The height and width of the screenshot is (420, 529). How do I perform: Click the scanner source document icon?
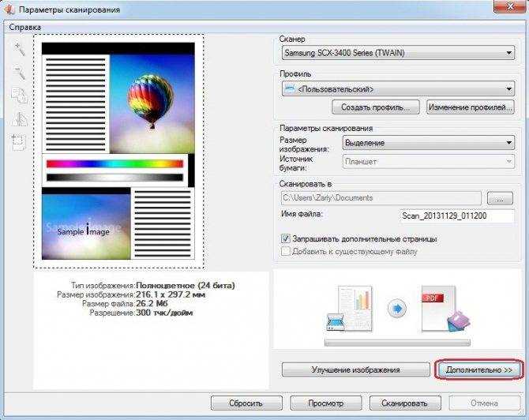point(350,309)
